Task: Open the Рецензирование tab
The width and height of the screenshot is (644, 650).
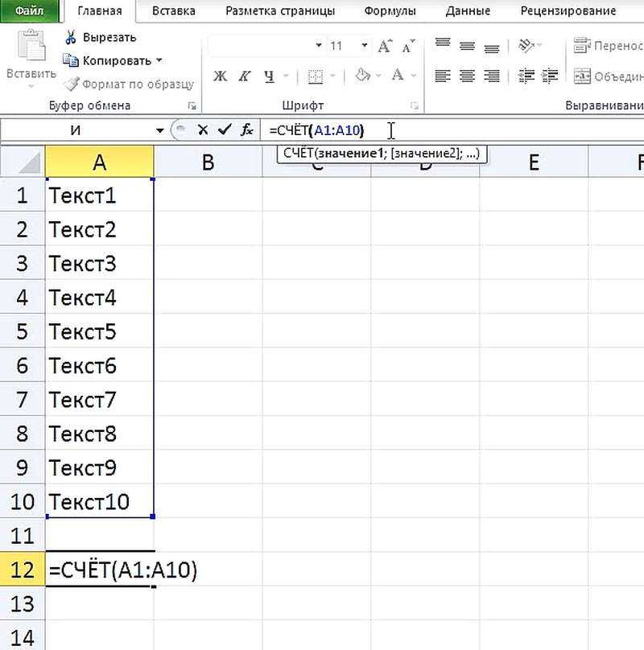Action: click(568, 10)
